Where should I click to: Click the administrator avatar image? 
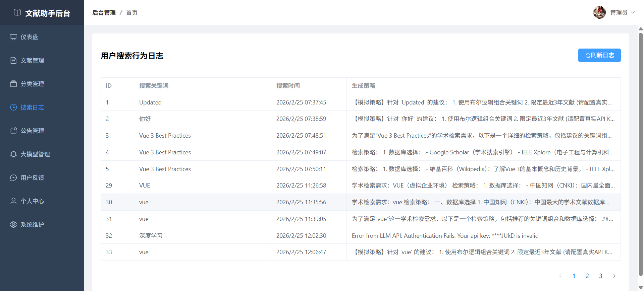point(599,12)
